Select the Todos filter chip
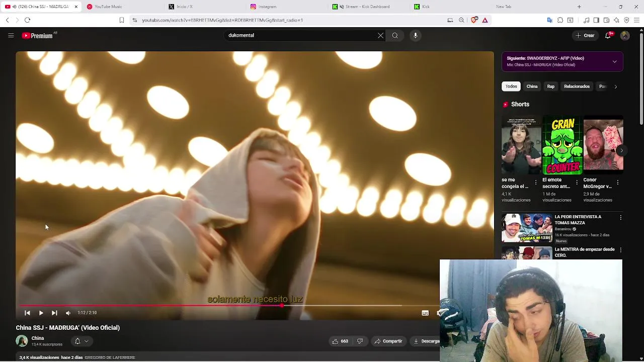Screen dimensions: 644x362 point(511,86)
